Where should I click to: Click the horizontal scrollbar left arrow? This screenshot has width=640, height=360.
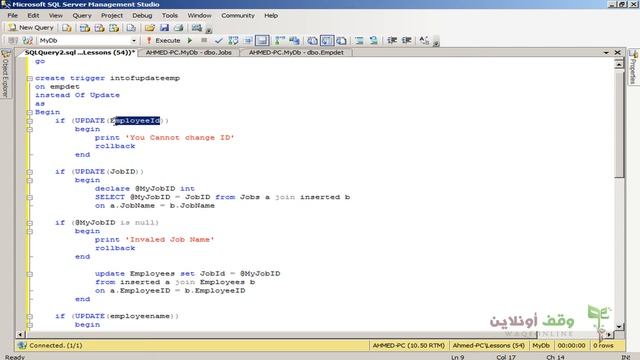click(20, 334)
